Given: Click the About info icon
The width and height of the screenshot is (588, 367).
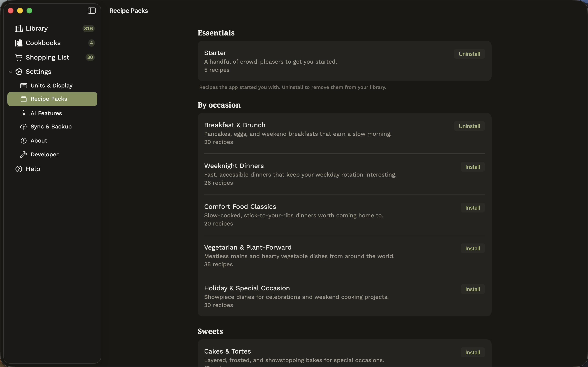Looking at the screenshot, I should [23, 141].
